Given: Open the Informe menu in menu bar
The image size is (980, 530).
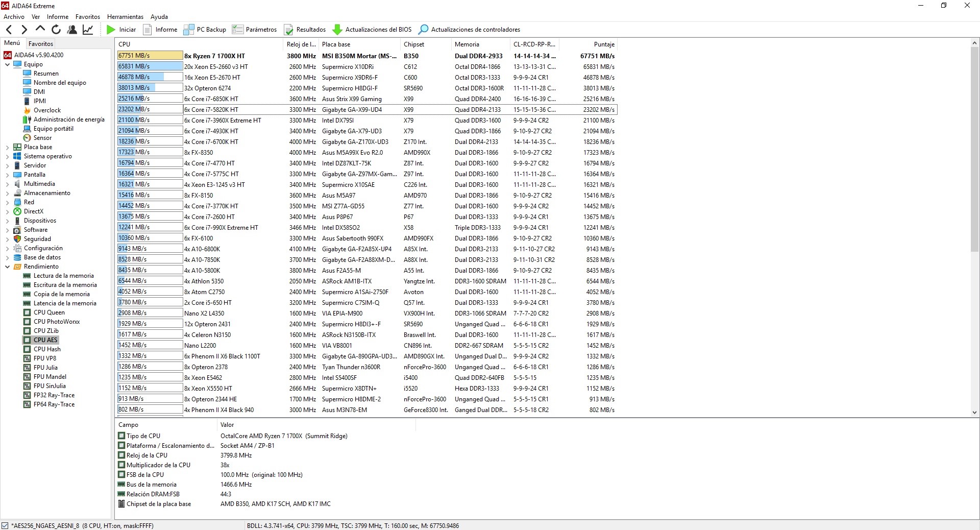Looking at the screenshot, I should coord(58,17).
